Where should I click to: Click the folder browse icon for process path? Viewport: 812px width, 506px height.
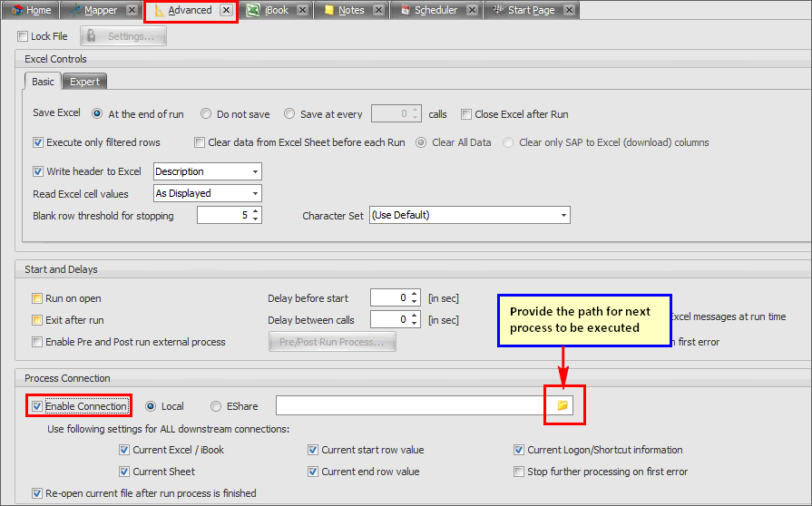563,405
